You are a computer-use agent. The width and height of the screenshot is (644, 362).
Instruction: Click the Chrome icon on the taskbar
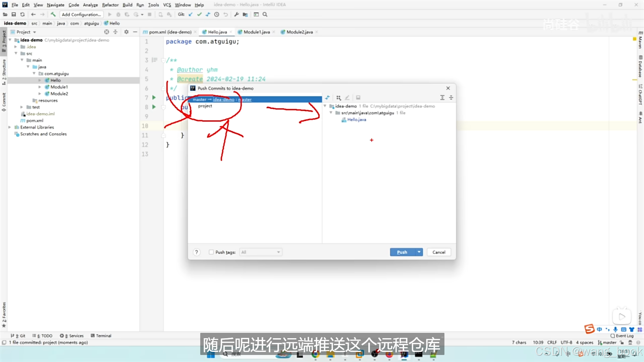click(x=315, y=355)
